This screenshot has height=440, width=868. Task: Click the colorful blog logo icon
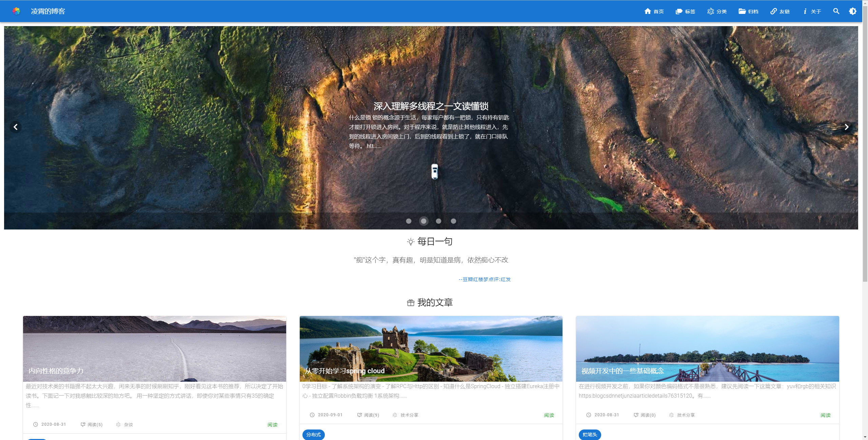click(16, 11)
